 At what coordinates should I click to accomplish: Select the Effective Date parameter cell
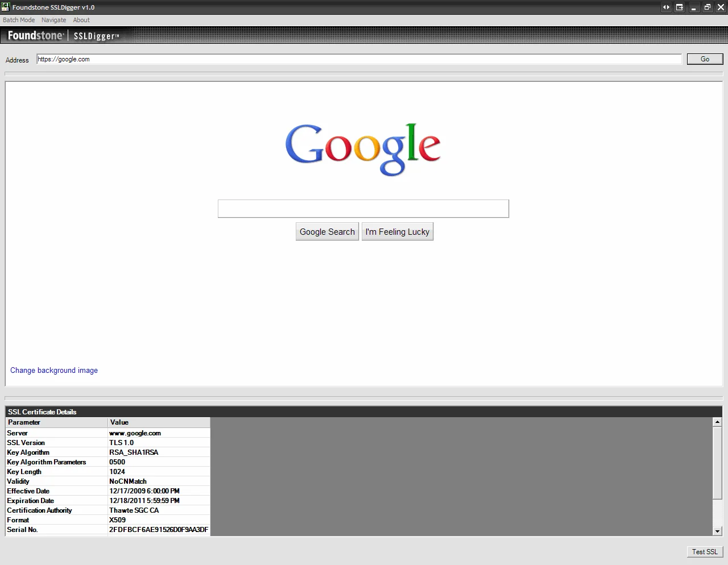click(56, 491)
